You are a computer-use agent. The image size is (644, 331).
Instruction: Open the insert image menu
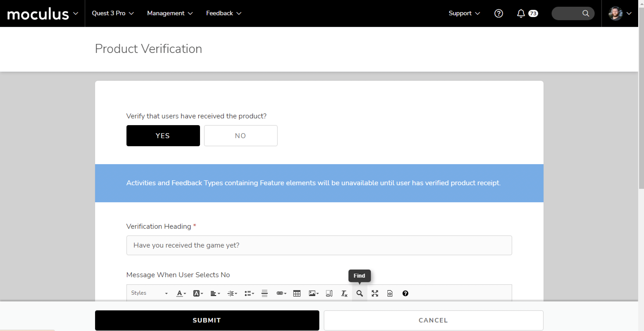pos(313,293)
